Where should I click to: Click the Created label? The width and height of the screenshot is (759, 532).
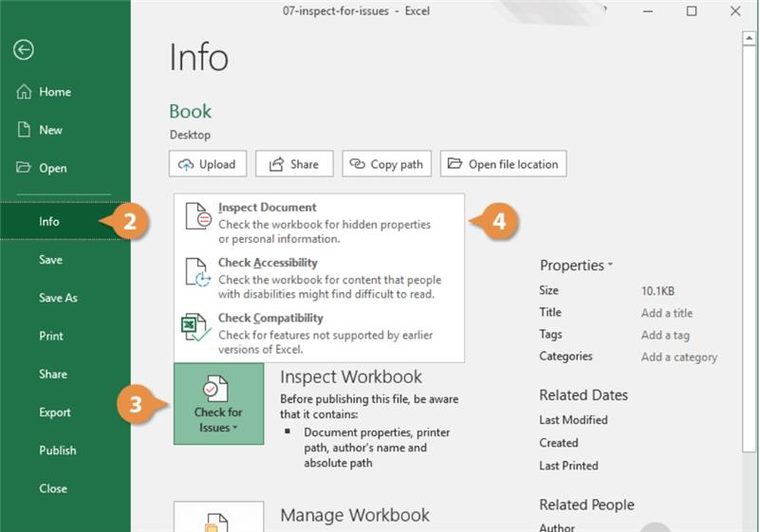[x=559, y=443]
